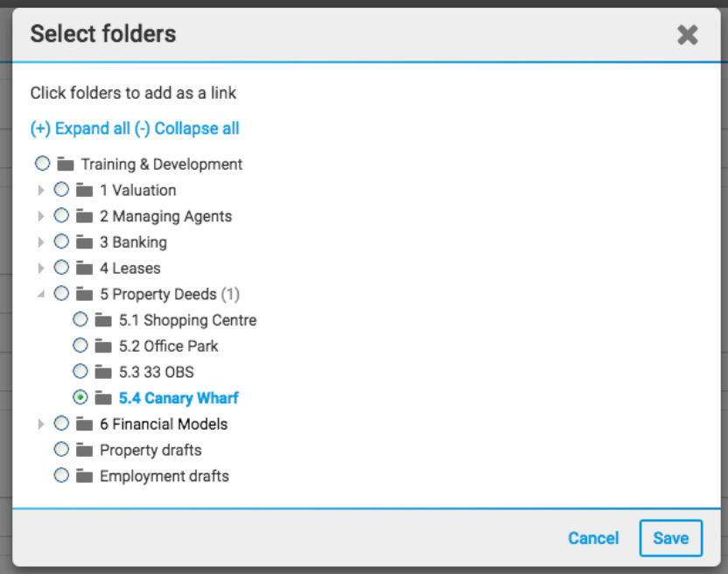Click the Training & Development folder icon
The image size is (728, 574).
66,164
